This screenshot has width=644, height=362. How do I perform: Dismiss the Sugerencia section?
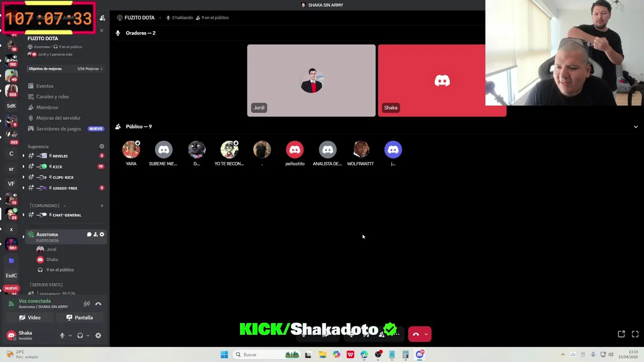pos(102,146)
